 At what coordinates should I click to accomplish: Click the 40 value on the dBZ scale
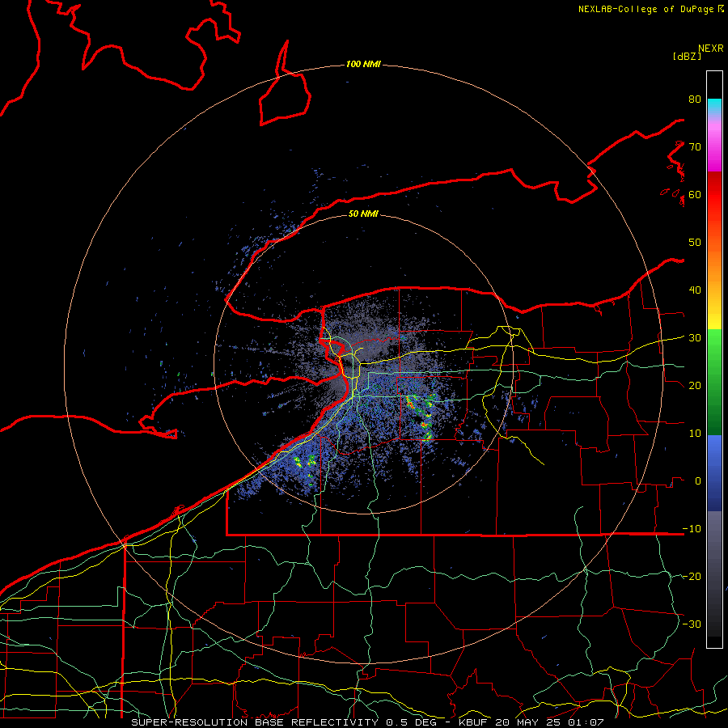pyautogui.click(x=695, y=290)
